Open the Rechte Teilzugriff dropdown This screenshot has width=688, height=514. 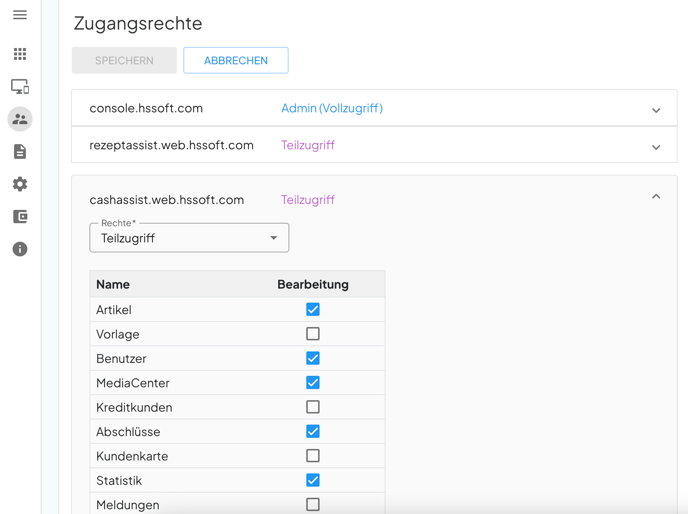[x=189, y=238]
